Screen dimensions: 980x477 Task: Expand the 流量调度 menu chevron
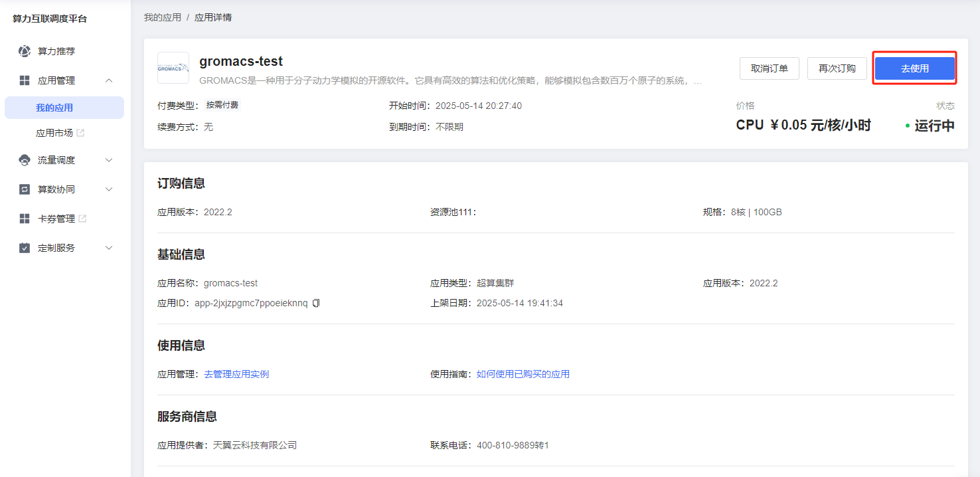click(x=110, y=160)
